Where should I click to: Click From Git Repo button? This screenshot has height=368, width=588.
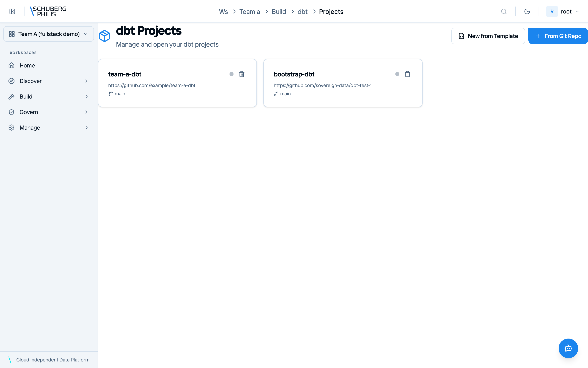tap(558, 36)
